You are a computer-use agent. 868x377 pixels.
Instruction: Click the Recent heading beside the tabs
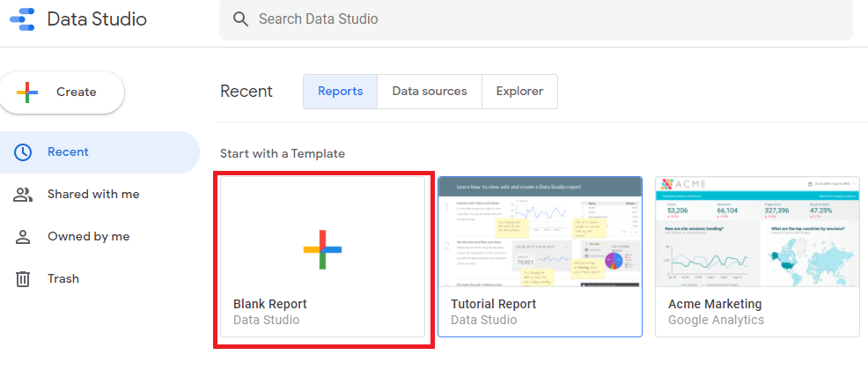pos(246,92)
